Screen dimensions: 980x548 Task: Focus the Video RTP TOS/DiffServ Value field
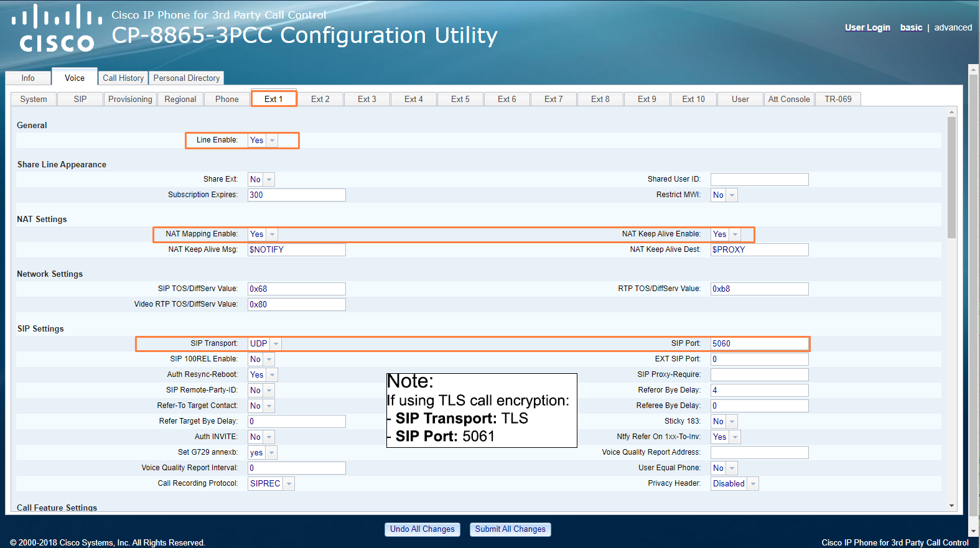pos(297,305)
